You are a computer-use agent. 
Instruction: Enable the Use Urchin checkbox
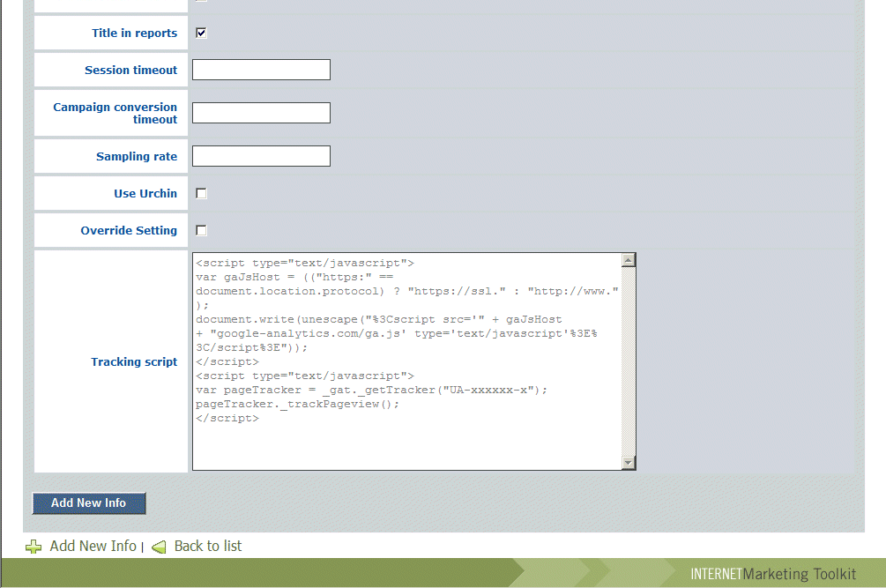click(201, 193)
